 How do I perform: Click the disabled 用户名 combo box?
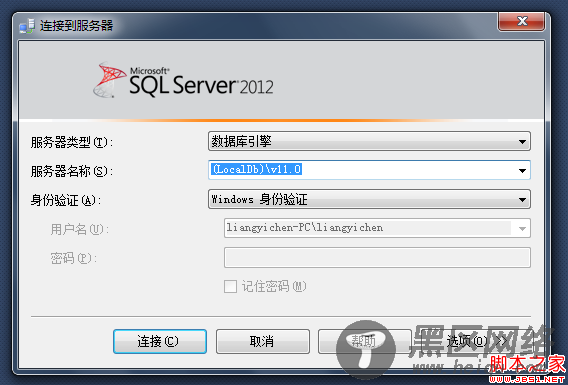coord(377,228)
